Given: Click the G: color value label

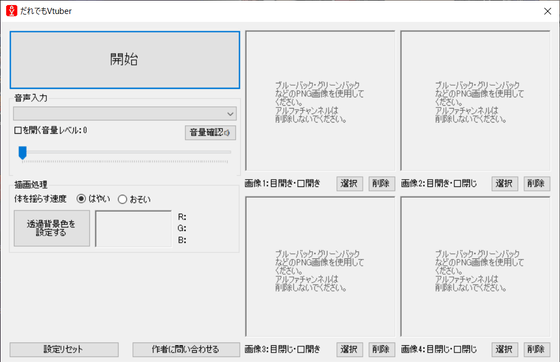Looking at the screenshot, I should [182, 228].
